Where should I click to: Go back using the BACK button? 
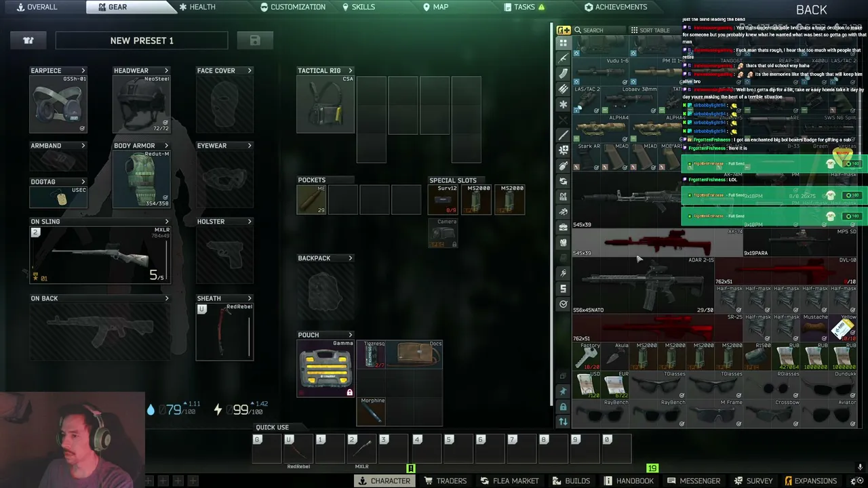pos(811,9)
